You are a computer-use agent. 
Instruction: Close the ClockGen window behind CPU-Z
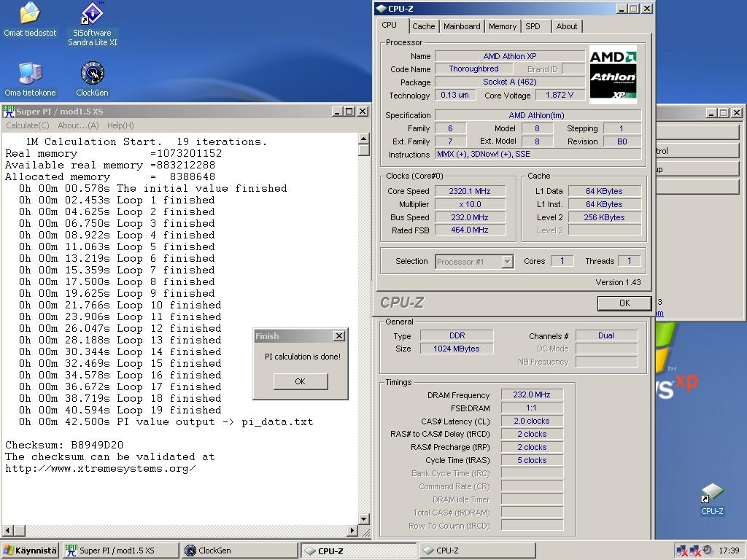pyautogui.click(x=737, y=113)
